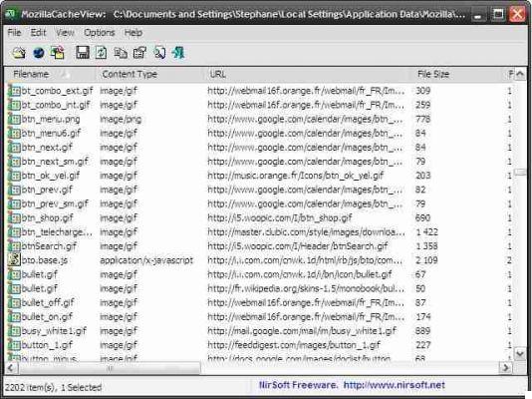Screen dimensions: 532x399
Task: Click the image icon beside bullet_off.gif
Action: [14, 302]
